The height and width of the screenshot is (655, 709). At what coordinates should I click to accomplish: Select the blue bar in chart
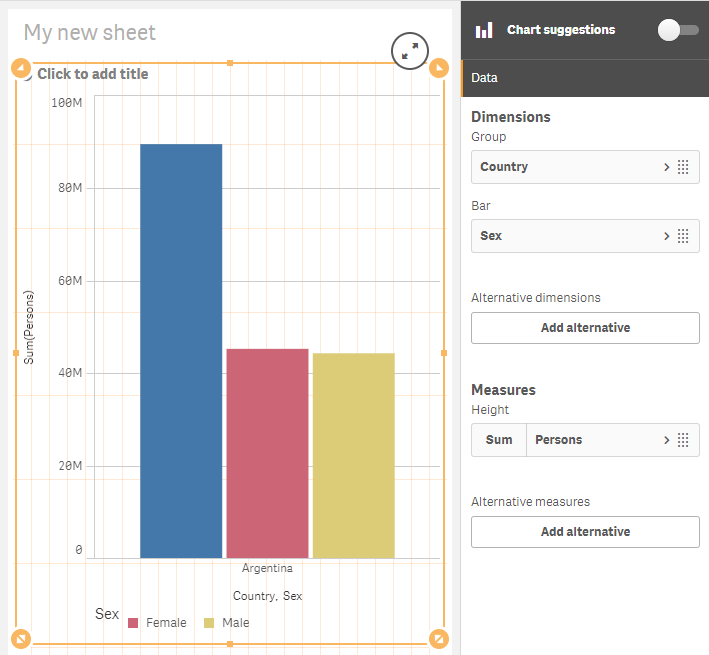point(181,350)
